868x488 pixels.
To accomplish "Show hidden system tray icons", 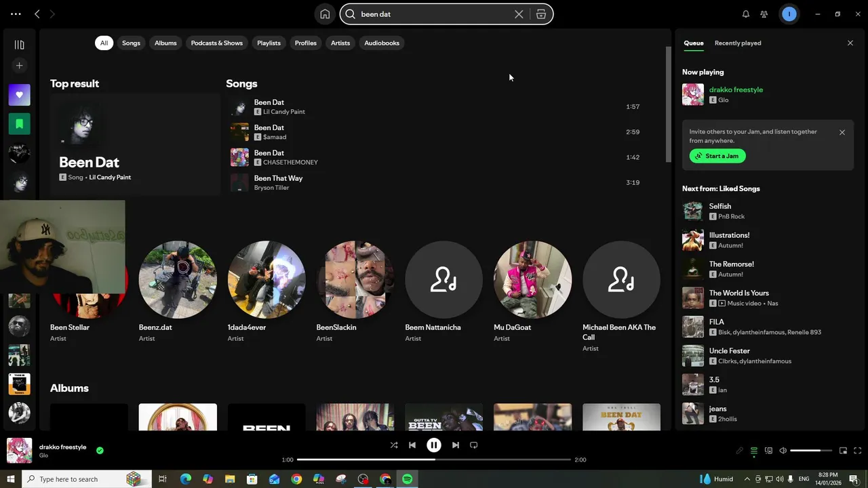I will [747, 479].
